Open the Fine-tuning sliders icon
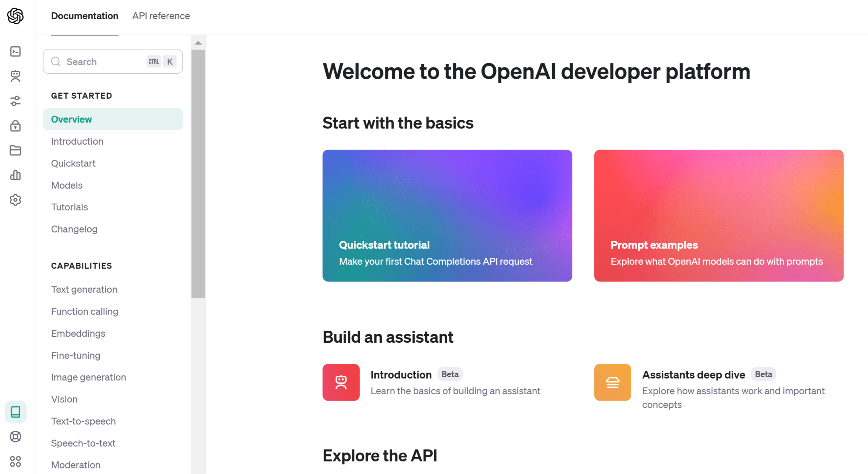This screenshot has height=474, width=868. (15, 101)
